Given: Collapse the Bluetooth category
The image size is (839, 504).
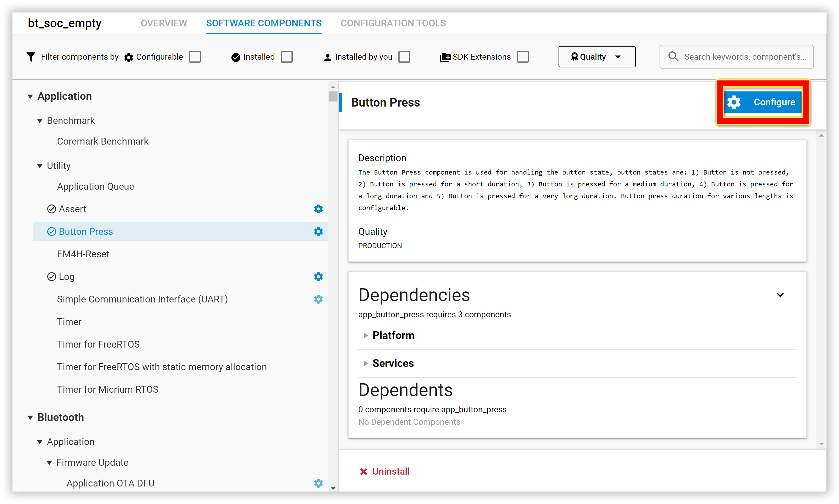Looking at the screenshot, I should [x=30, y=418].
